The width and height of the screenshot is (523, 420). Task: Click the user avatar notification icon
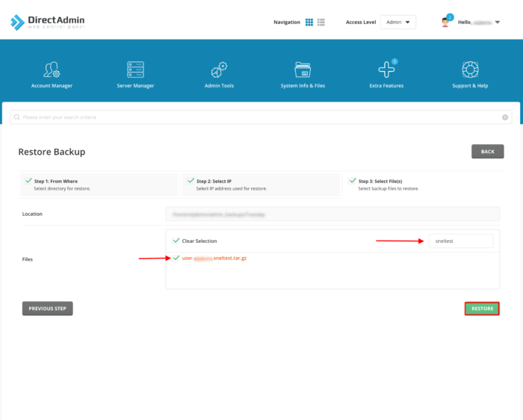(446, 22)
